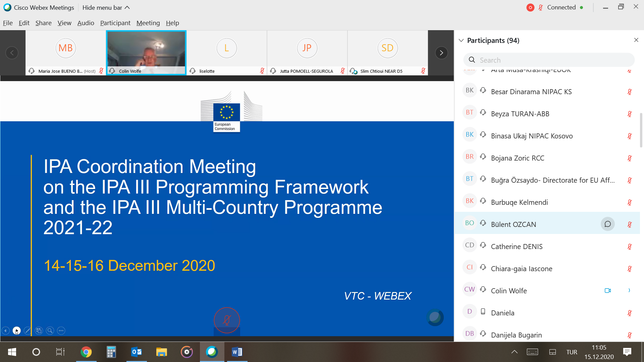The height and width of the screenshot is (362, 644).
Task: Go to previous slide arrow
Action: point(6,331)
